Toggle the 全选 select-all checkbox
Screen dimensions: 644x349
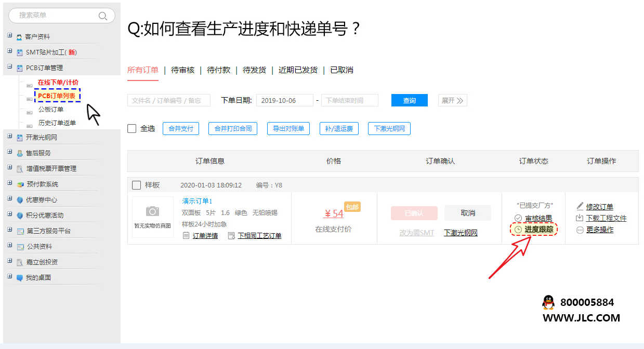click(x=132, y=128)
